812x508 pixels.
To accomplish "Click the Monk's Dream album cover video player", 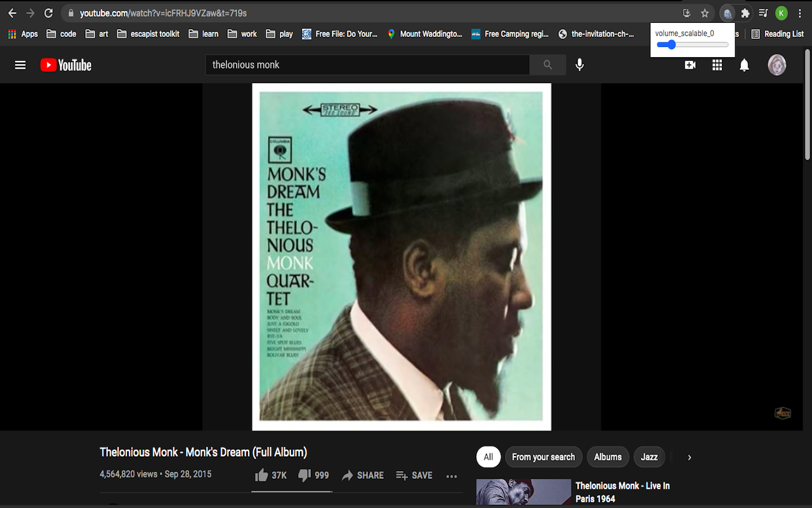I will [402, 257].
